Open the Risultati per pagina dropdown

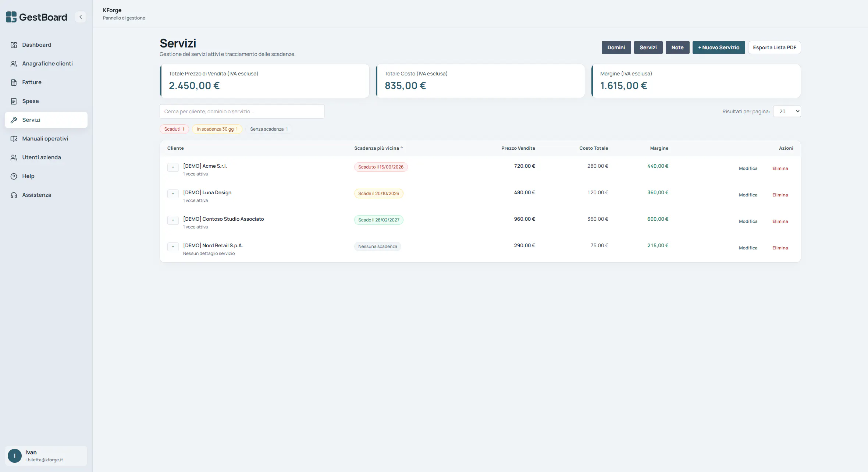787,111
